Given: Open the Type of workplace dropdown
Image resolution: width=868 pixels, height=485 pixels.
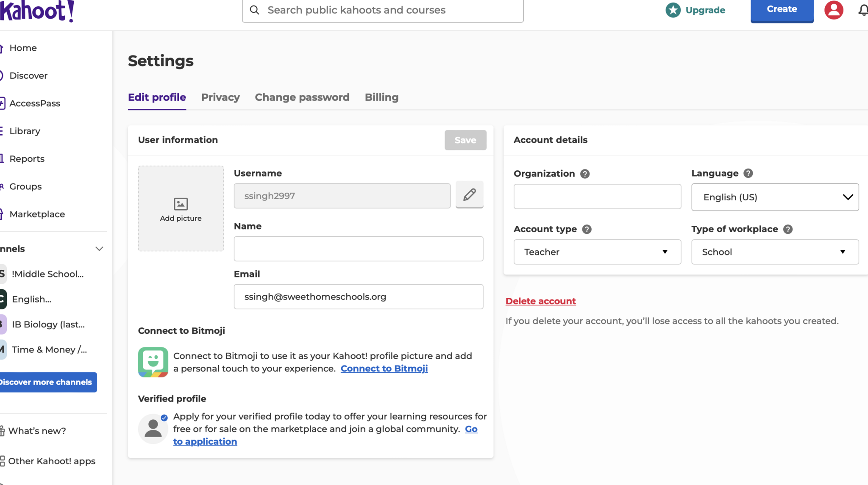Looking at the screenshot, I should point(775,252).
